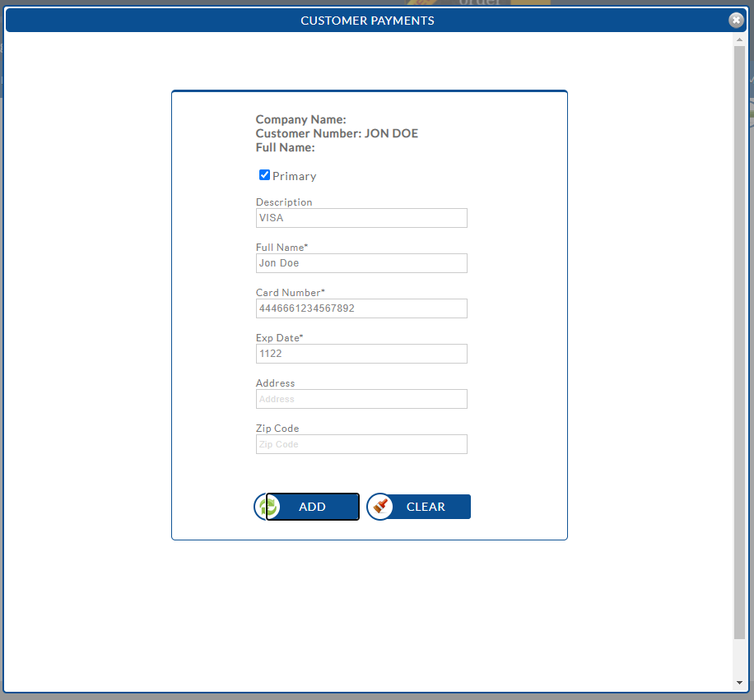The width and height of the screenshot is (754, 700).
Task: Focus the Card Number input field
Action: [x=361, y=308]
